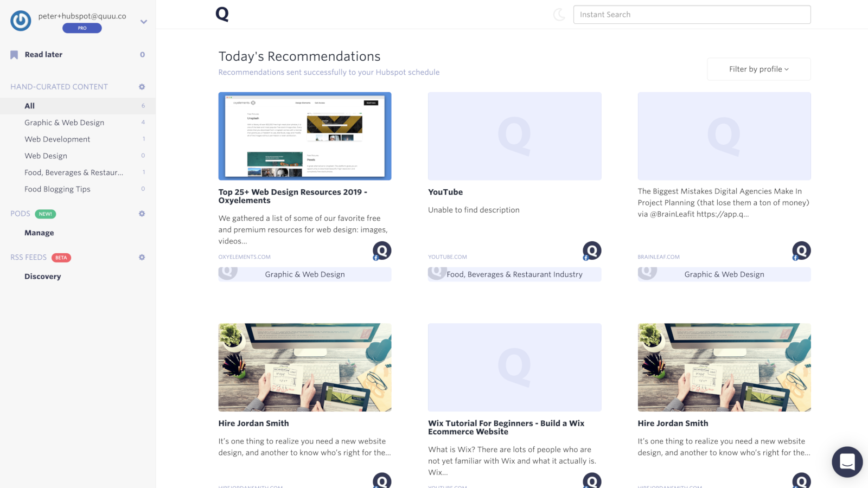Click the BETA badge next to RSS Feeds

click(61, 258)
